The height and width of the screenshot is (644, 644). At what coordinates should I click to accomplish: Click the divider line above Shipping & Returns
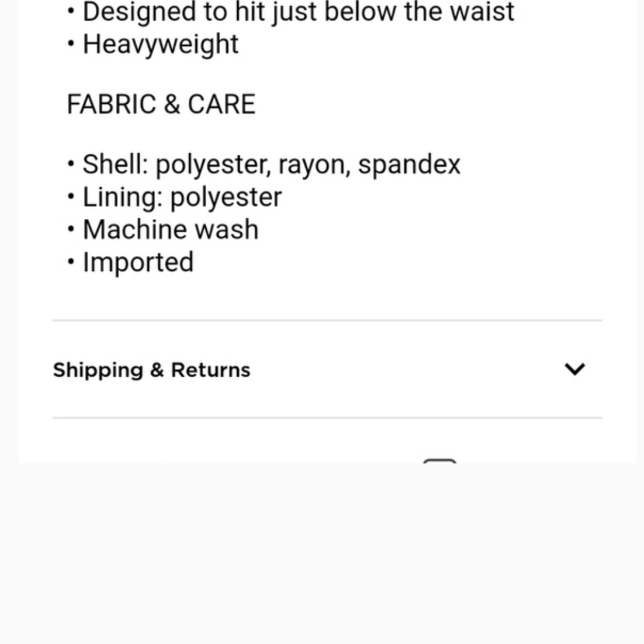[x=327, y=320]
